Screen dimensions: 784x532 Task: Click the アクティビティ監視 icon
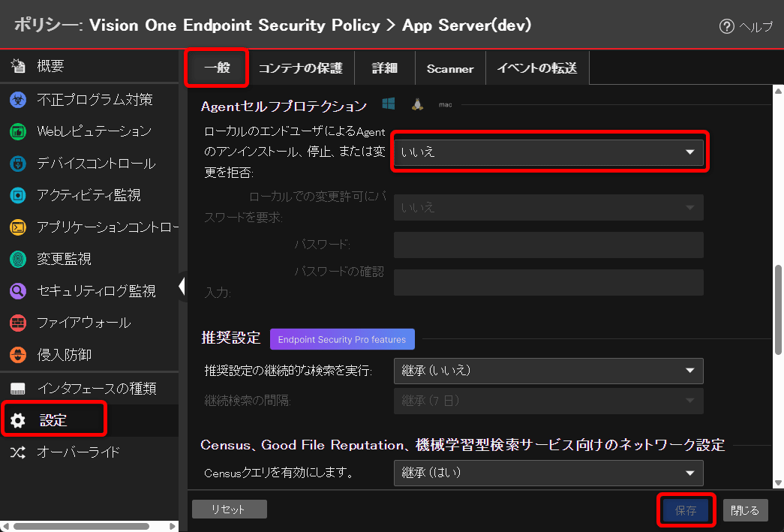coord(18,195)
